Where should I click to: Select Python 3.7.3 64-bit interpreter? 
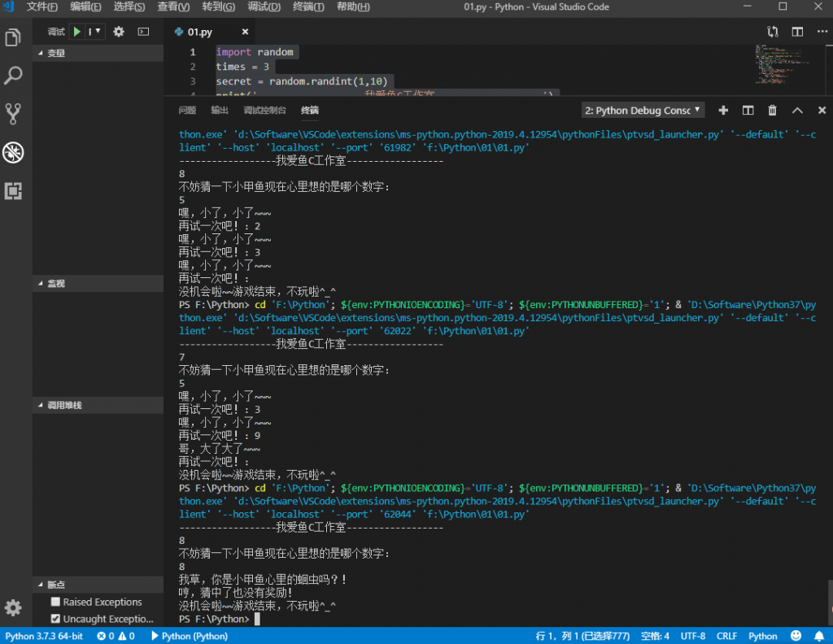(x=44, y=636)
